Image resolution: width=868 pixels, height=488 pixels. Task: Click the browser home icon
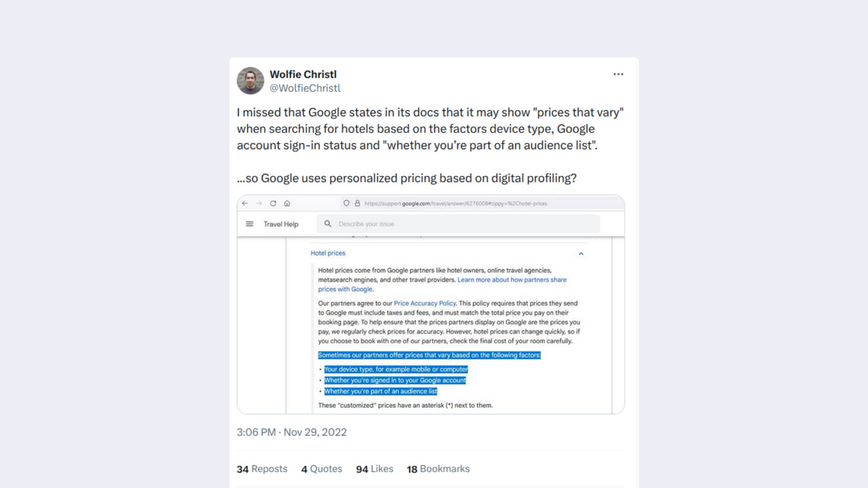[x=287, y=203]
